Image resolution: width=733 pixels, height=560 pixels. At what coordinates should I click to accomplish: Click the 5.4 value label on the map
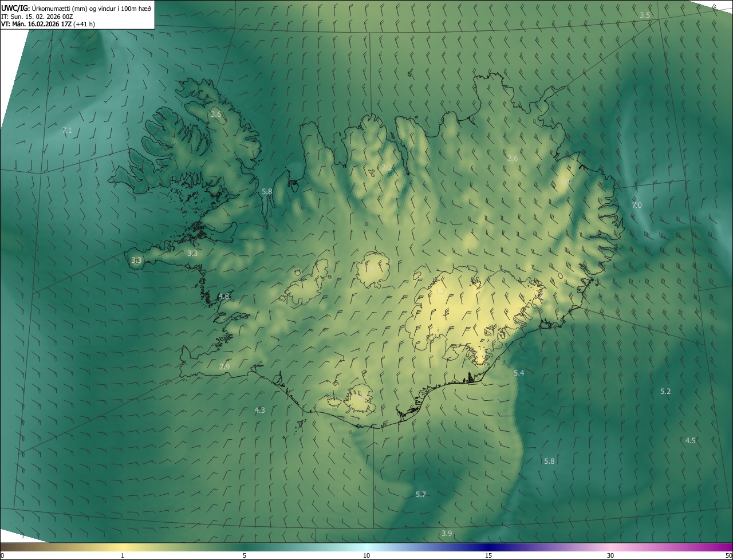(519, 373)
